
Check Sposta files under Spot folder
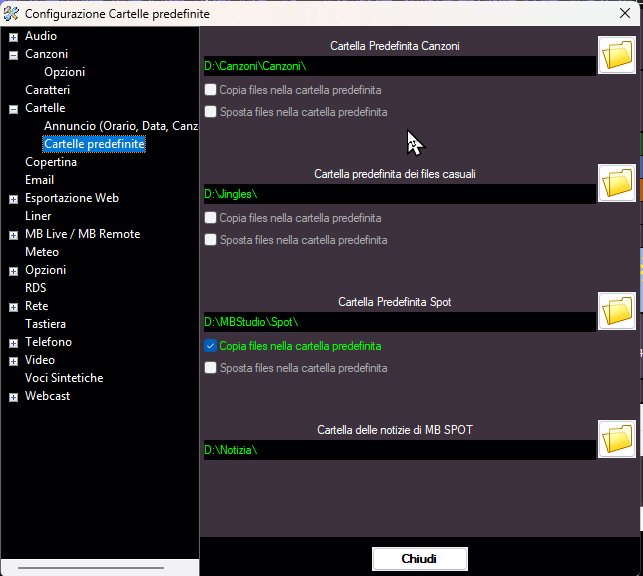tap(210, 368)
